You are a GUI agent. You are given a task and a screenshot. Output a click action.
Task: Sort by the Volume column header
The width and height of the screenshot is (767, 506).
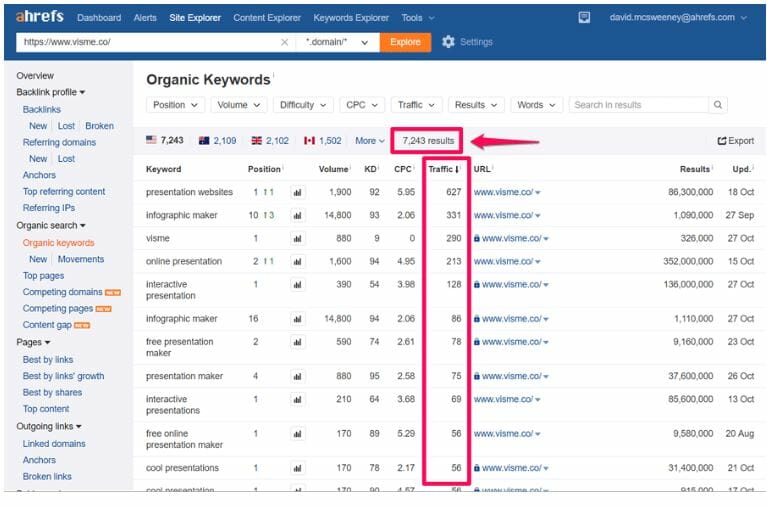click(334, 169)
